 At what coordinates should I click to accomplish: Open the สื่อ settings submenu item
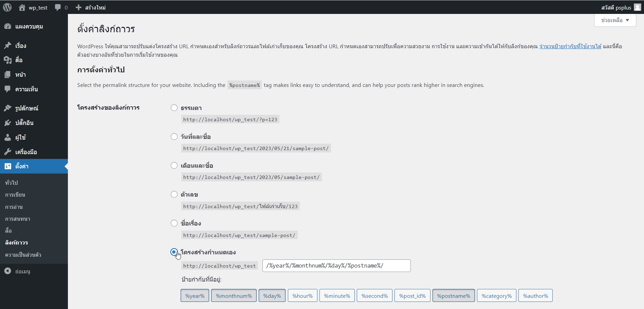[8, 231]
